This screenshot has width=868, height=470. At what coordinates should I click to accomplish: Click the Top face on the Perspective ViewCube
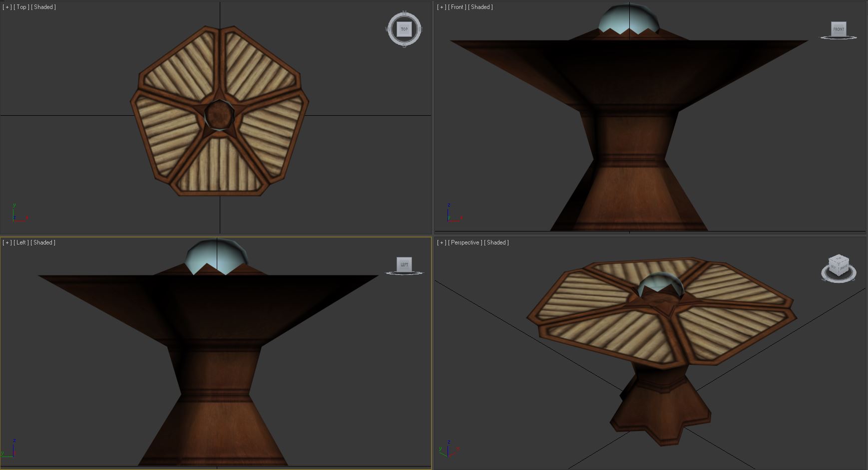click(839, 258)
